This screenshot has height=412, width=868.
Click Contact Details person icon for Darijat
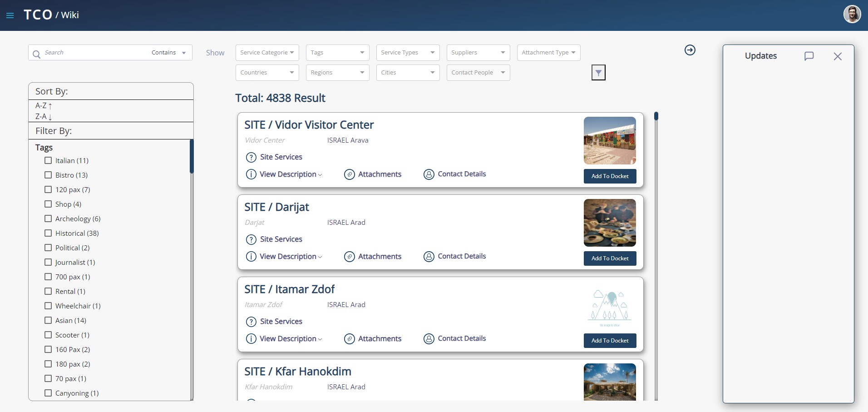tap(429, 257)
